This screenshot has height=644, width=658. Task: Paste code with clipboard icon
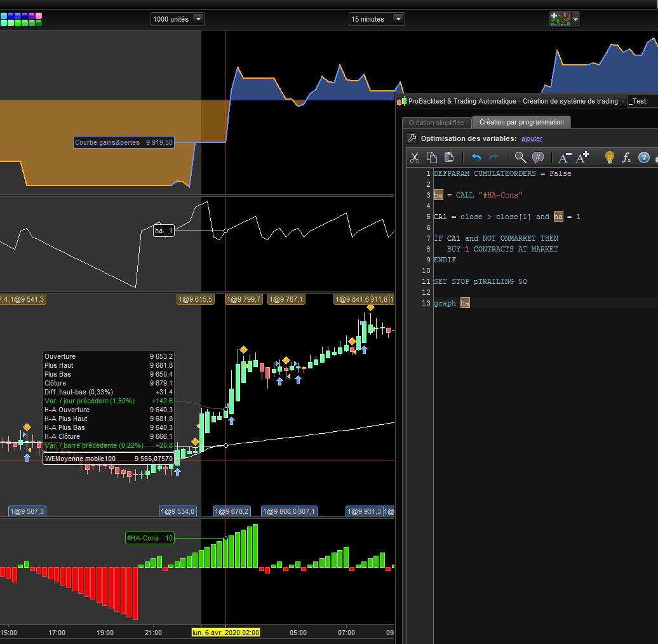pos(449,158)
